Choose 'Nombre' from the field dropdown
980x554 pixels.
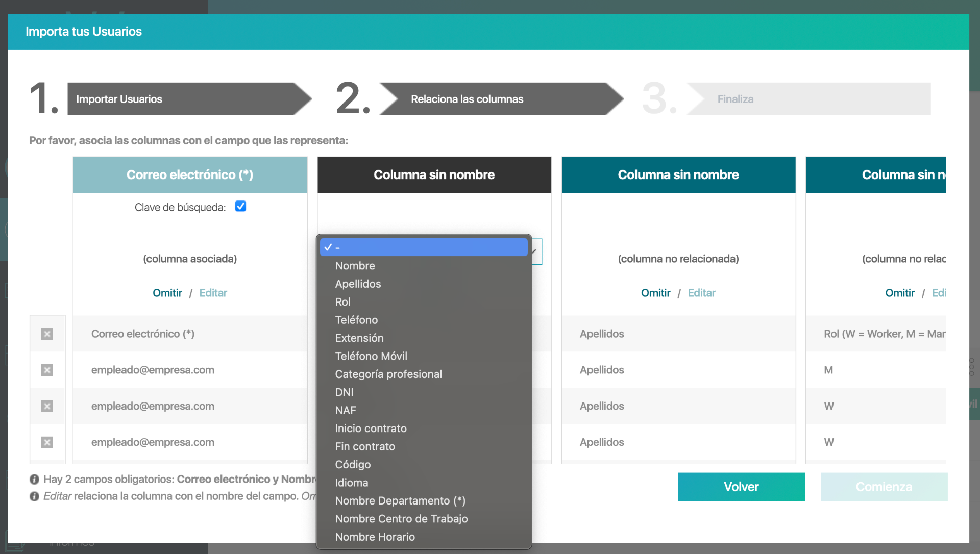(x=424, y=266)
